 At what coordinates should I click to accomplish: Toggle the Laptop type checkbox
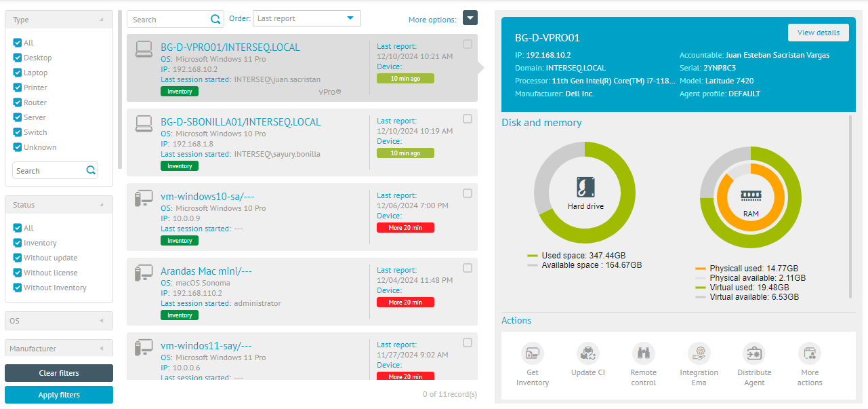18,73
